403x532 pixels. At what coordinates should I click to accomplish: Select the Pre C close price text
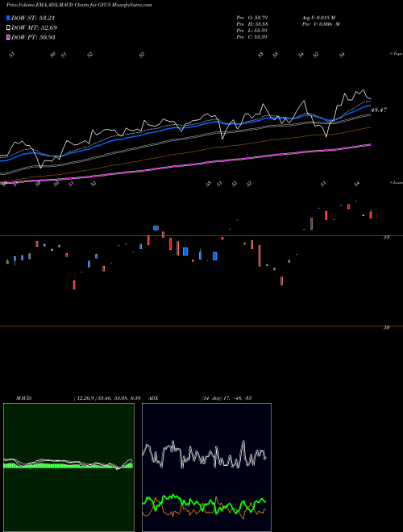(252, 37)
